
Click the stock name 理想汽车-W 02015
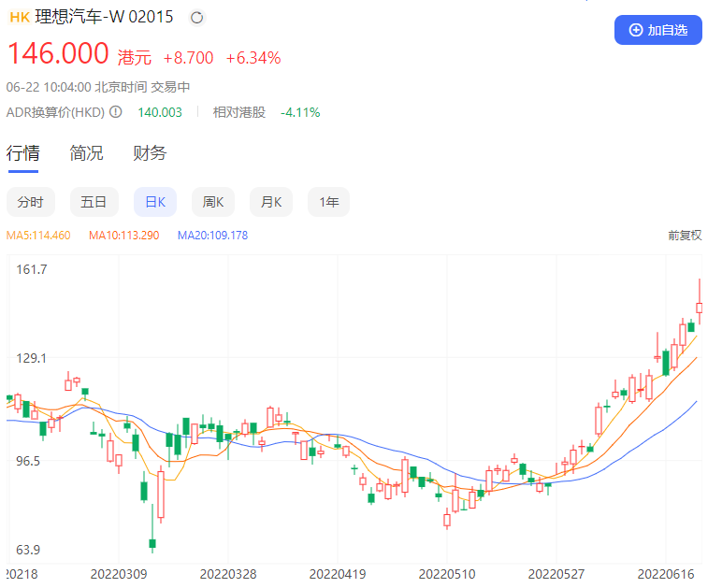[x=104, y=17]
